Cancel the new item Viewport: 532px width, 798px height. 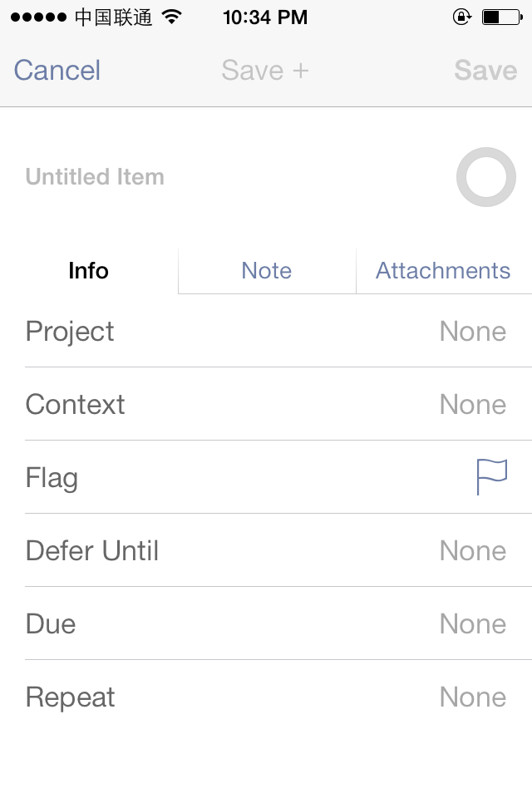pos(57,70)
